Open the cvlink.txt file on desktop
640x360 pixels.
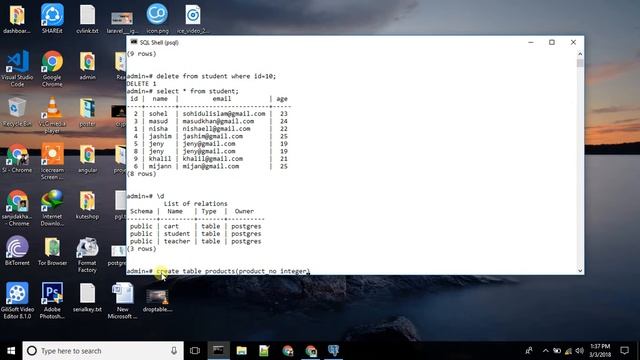[87, 18]
